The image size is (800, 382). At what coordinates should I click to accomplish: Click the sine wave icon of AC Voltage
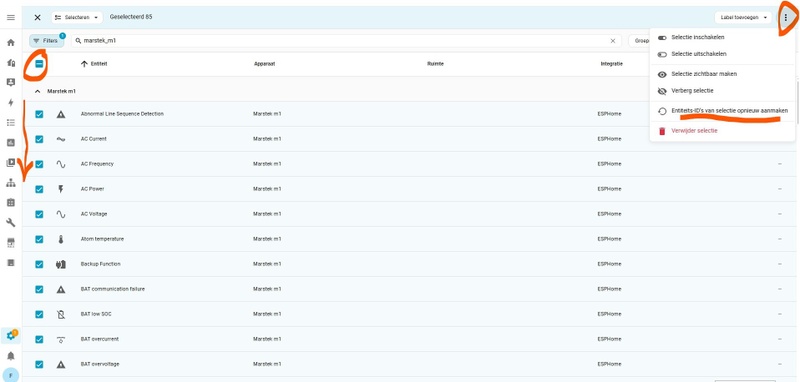pos(61,214)
